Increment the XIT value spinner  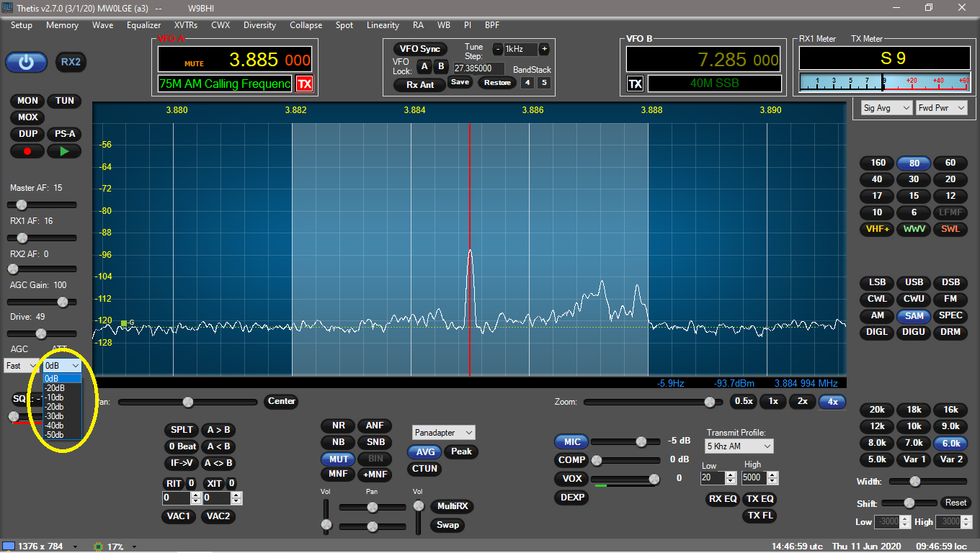[237, 495]
